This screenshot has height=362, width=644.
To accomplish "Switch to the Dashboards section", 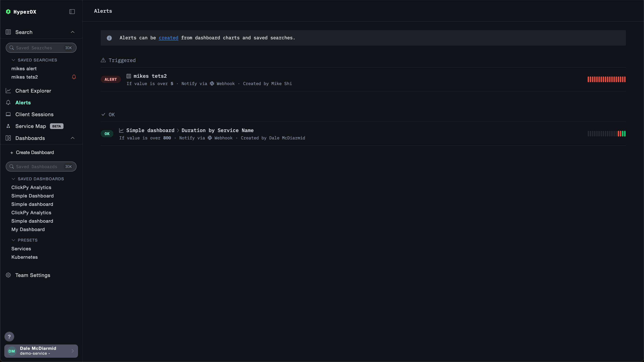I will (x=30, y=138).
